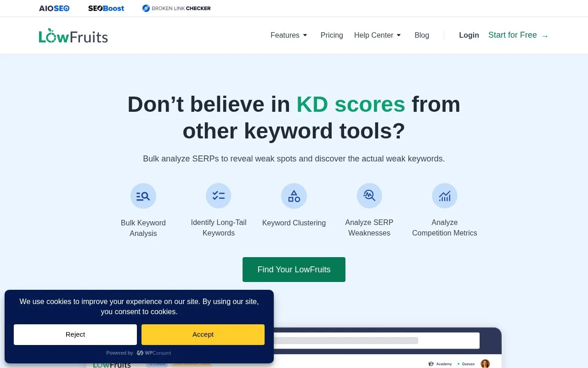The width and height of the screenshot is (588, 368).
Task: Expand the Help Center dropdown menu
Action: pyautogui.click(x=378, y=35)
